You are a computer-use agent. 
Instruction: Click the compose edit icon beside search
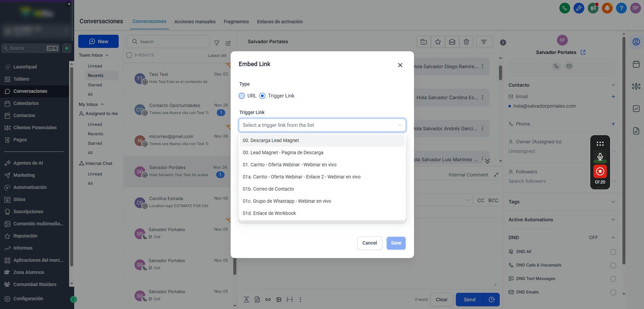228,43
